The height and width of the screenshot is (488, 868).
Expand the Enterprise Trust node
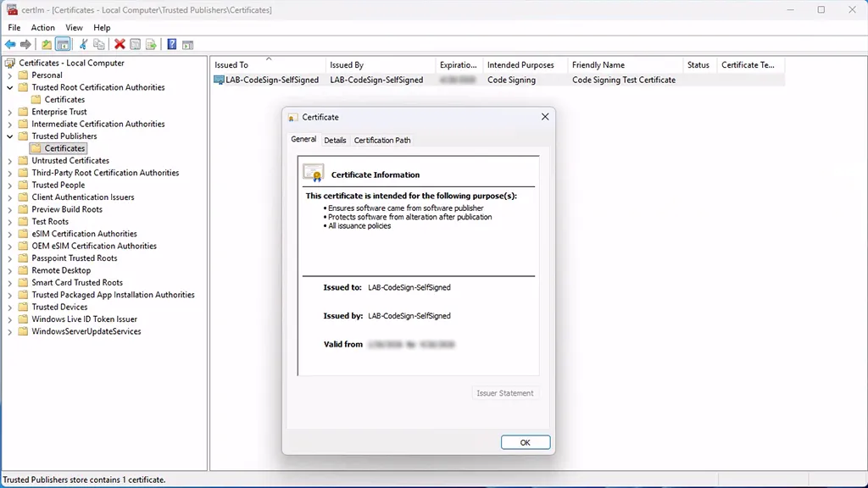[10, 112]
